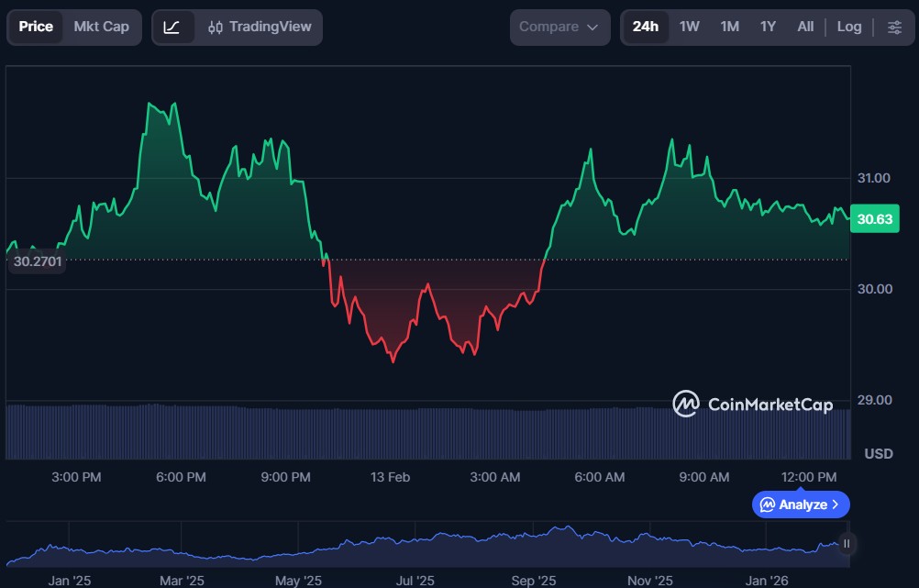Image resolution: width=919 pixels, height=588 pixels.
Task: Click the pause handle on range slider
Action: pos(847,544)
